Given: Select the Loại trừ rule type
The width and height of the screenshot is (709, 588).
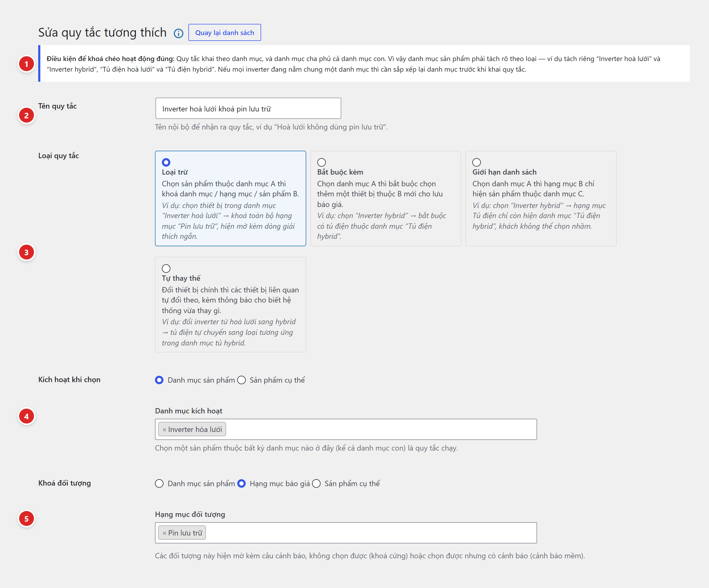Looking at the screenshot, I should [x=166, y=162].
